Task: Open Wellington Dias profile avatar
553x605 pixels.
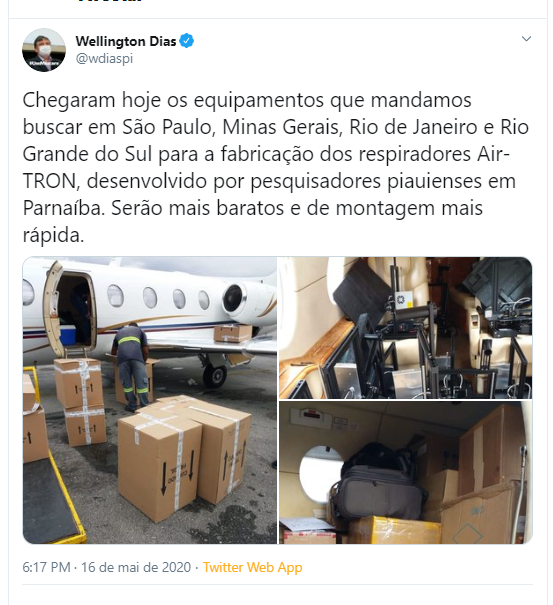Action: [44, 50]
